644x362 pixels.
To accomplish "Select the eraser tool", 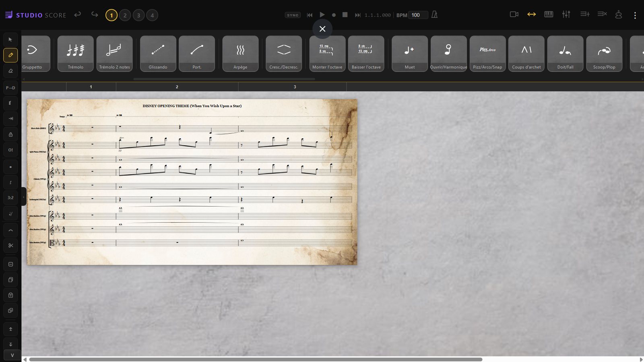I will click(x=10, y=70).
